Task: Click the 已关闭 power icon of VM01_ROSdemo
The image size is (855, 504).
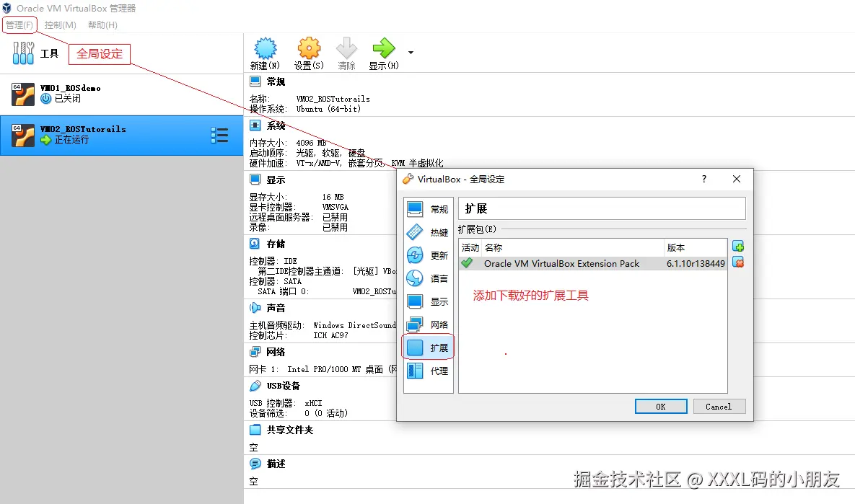Action: click(45, 99)
